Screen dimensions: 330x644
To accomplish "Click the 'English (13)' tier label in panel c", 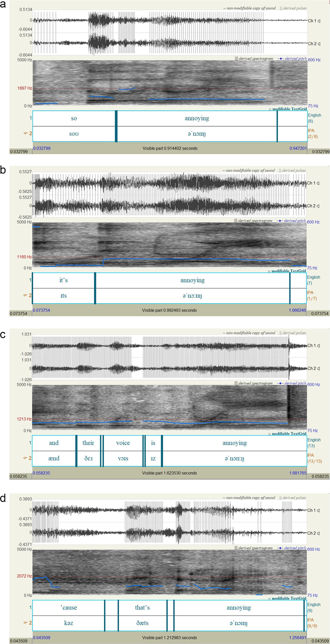I will click(314, 443).
